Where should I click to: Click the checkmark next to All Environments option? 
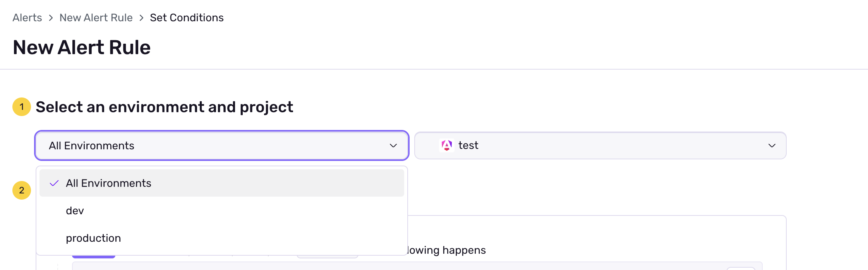[54, 183]
